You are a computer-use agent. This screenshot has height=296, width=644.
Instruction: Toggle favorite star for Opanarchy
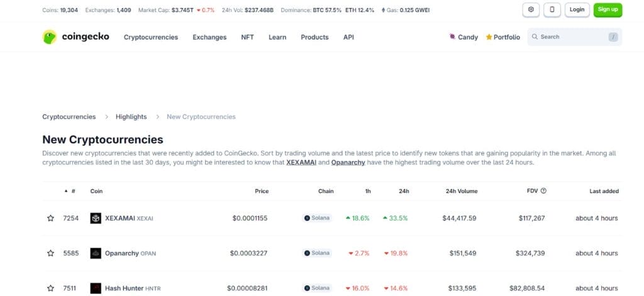tap(50, 253)
